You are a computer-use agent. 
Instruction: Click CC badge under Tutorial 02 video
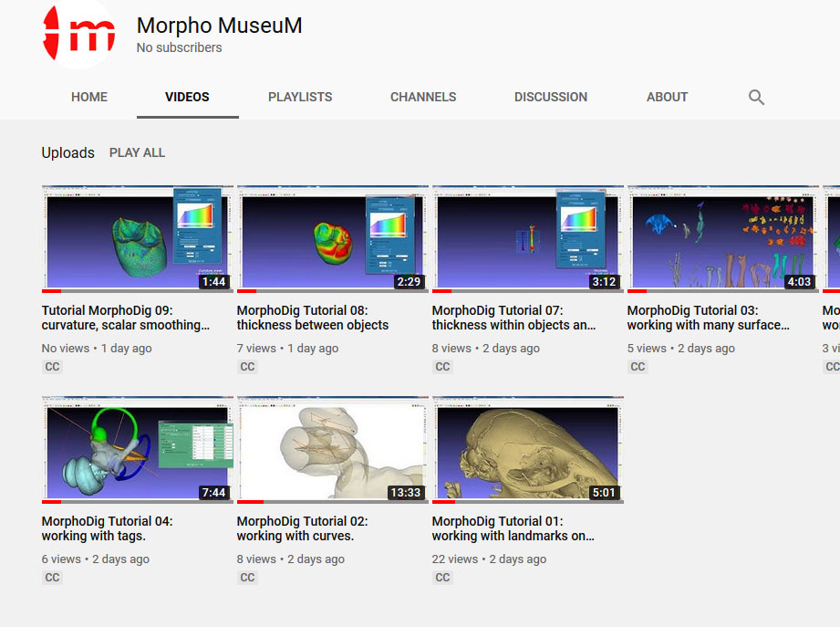coord(247,578)
